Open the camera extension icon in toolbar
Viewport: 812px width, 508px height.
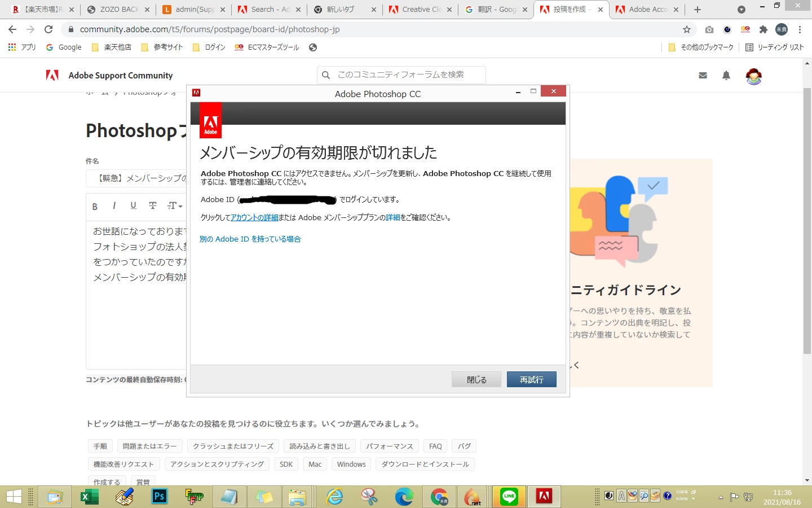709,29
